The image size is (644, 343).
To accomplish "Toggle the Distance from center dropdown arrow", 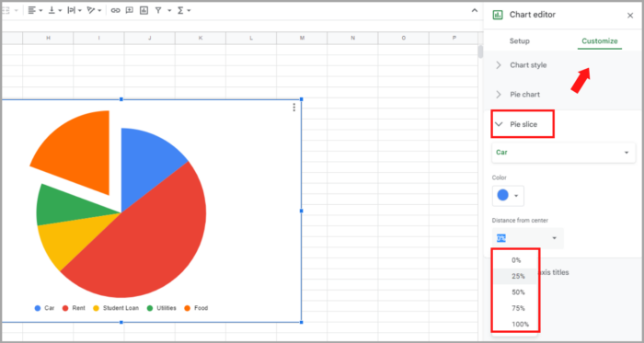I will pyautogui.click(x=555, y=238).
